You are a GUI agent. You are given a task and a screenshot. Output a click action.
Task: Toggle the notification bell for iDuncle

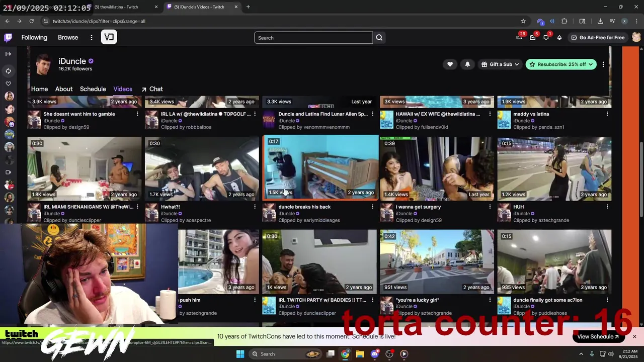(467, 64)
